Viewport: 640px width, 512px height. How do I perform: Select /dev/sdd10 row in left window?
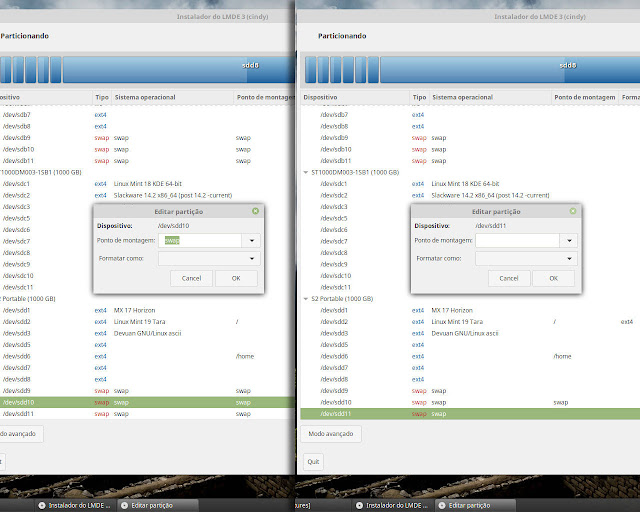tap(147, 402)
